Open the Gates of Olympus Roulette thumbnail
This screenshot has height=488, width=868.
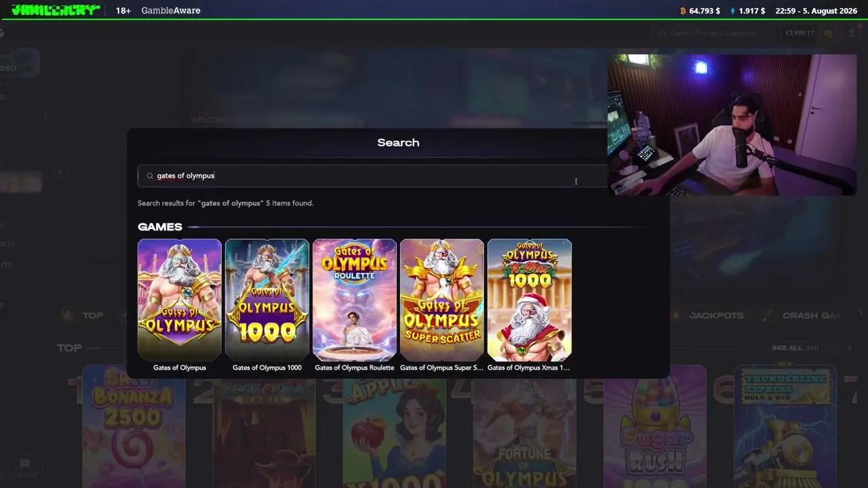point(355,300)
